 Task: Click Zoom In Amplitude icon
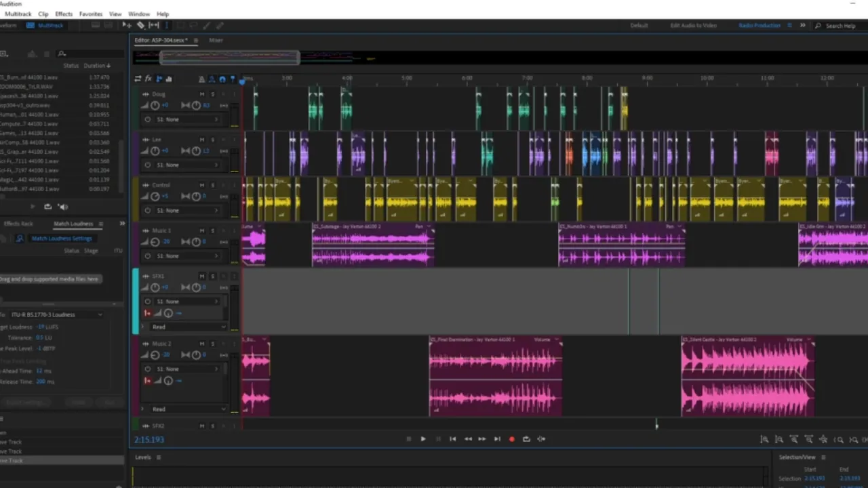pyautogui.click(x=764, y=440)
